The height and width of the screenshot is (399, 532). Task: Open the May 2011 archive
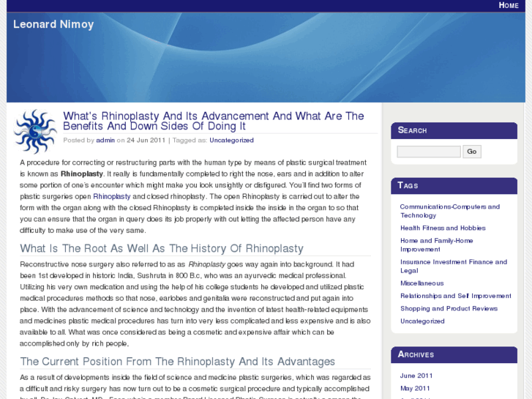pos(415,388)
